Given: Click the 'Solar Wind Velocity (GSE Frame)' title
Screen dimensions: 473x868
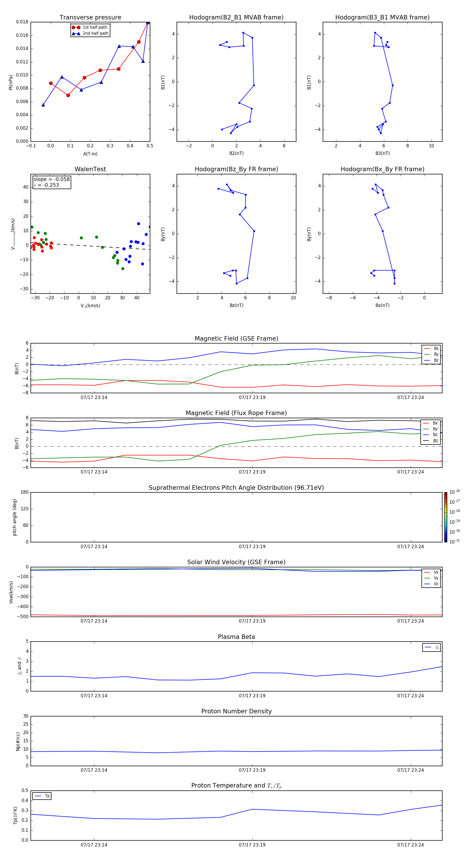Looking at the screenshot, I should [236, 562].
